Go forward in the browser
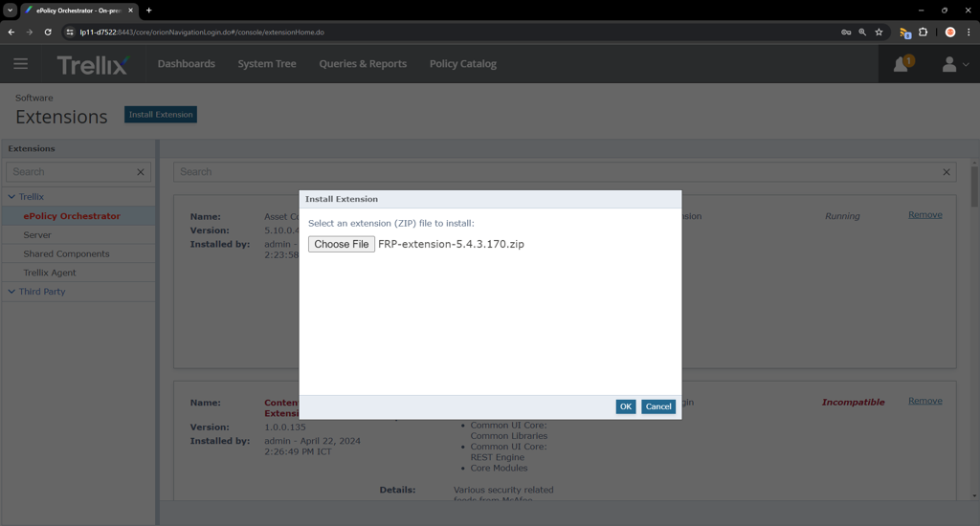The image size is (980, 526). click(x=30, y=32)
